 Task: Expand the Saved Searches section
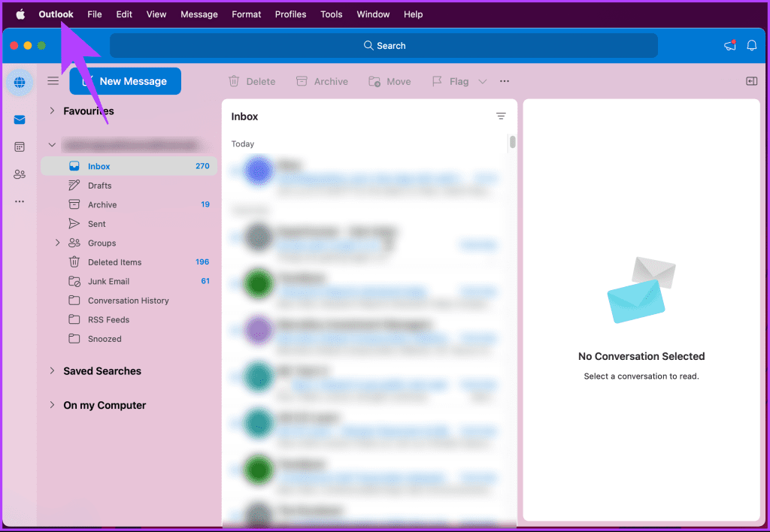52,371
